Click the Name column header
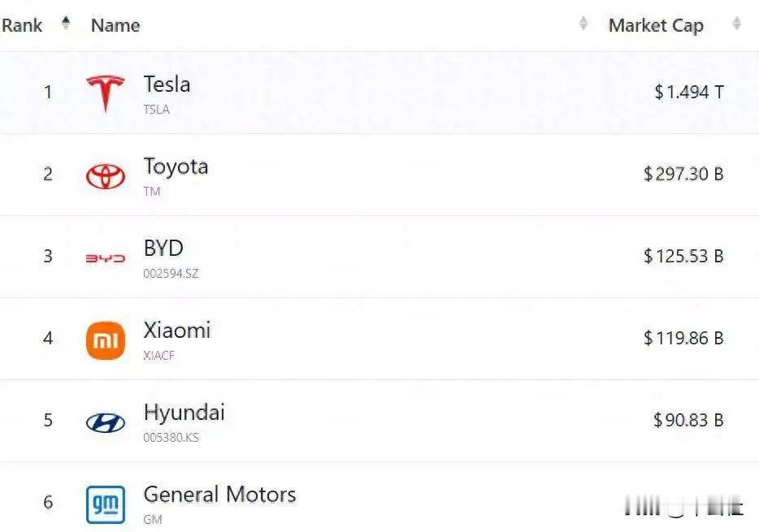Screen dimensions: 759x532 [115, 25]
